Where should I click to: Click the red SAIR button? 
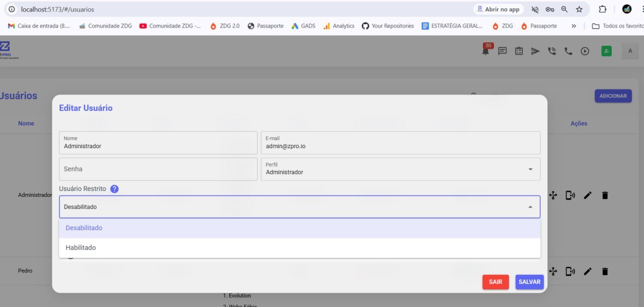(495, 282)
